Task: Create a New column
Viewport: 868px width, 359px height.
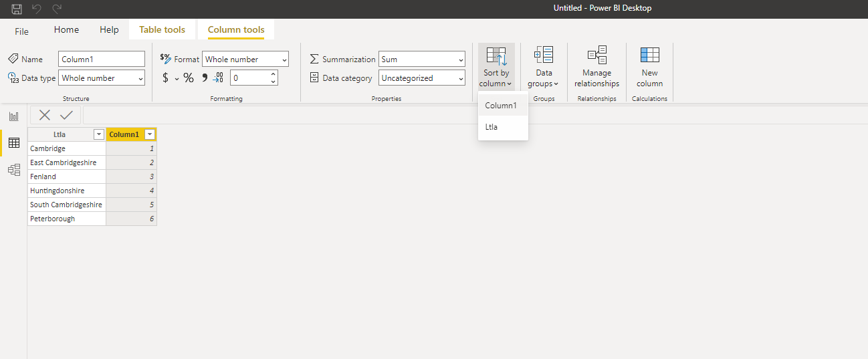Action: click(x=649, y=67)
